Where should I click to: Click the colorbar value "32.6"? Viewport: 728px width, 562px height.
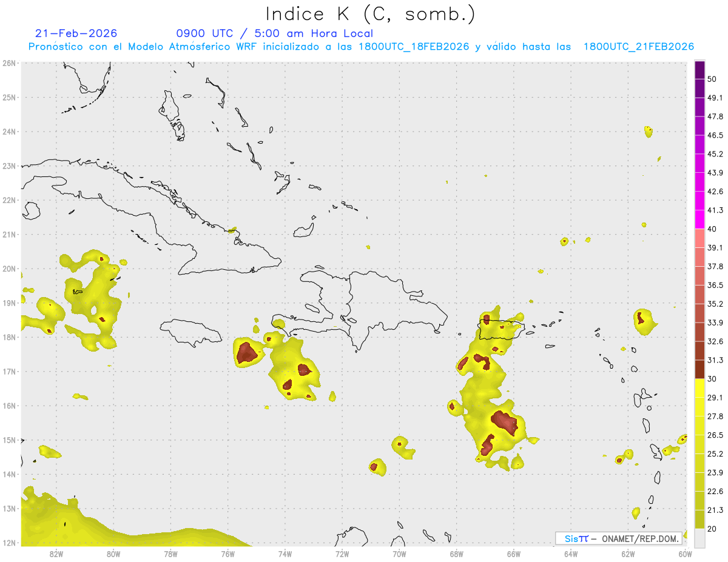coord(715,341)
